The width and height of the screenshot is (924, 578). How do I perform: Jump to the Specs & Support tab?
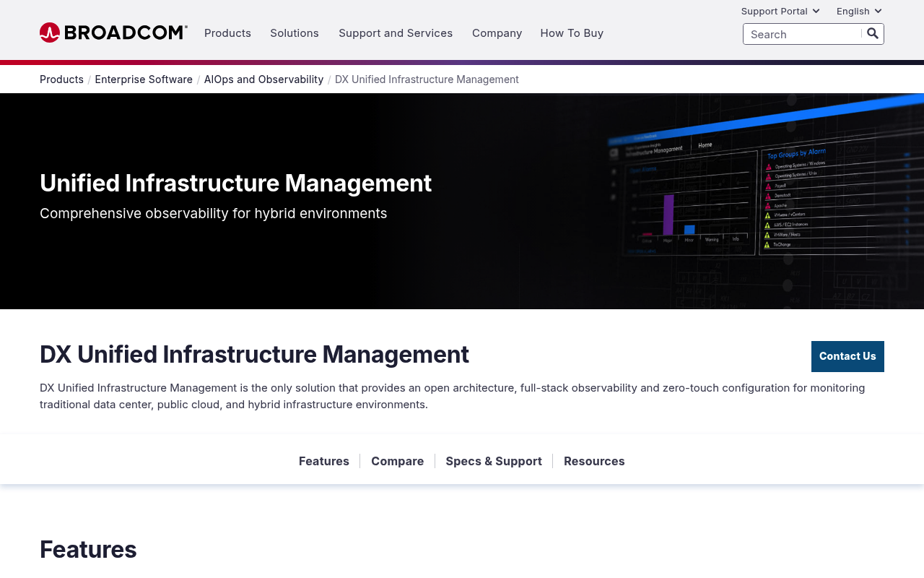494,461
